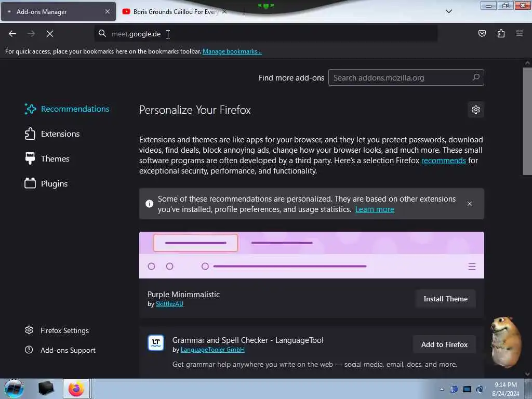
Task: Click the hamster desktop mascot
Action: pyautogui.click(x=506, y=342)
